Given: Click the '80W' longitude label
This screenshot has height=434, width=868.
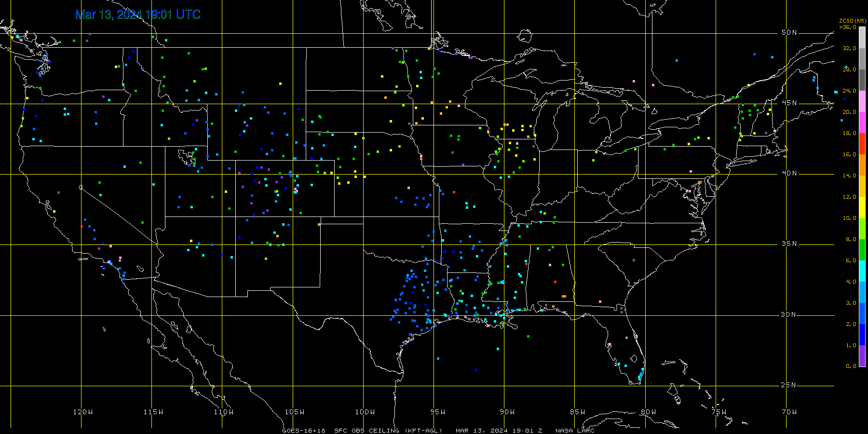Looking at the screenshot, I should (649, 412).
